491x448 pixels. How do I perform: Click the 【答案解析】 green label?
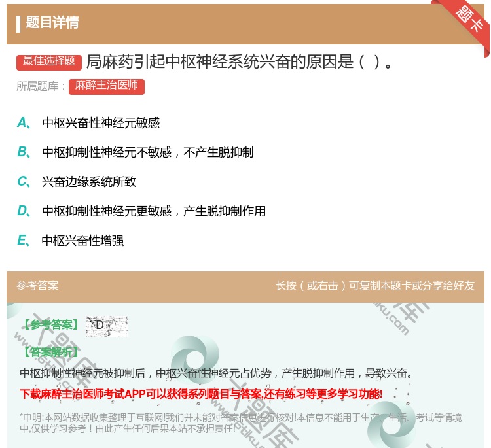pos(52,353)
